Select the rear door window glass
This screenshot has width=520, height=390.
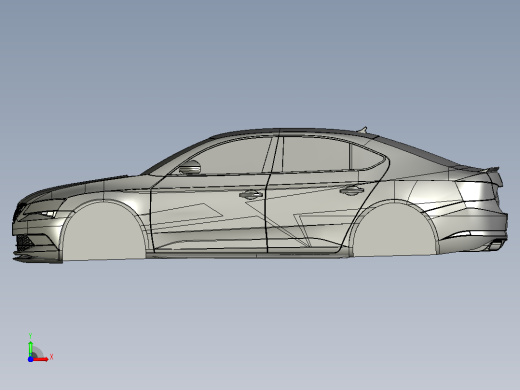[315, 154]
